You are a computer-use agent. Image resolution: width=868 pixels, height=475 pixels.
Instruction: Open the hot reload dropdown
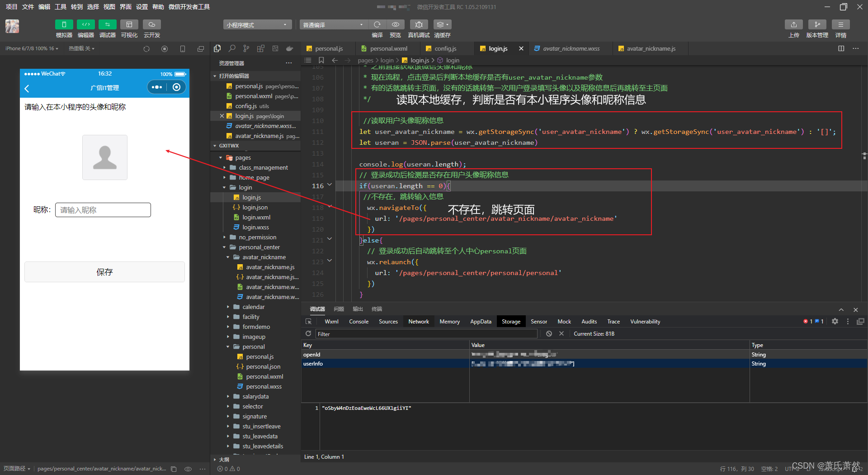pos(81,48)
